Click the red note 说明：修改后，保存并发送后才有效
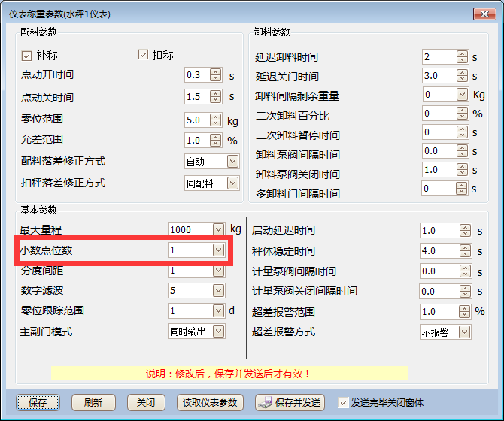The width and height of the screenshot is (504, 421). pos(228,374)
